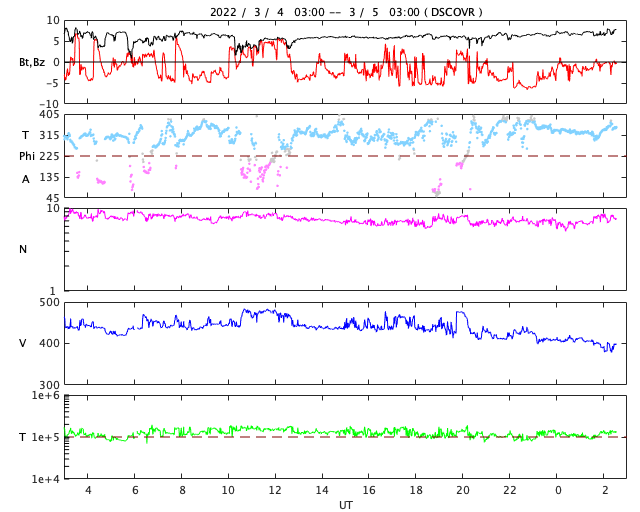
Task: Click the '4' hour label on the UT axis
Action: pos(88,490)
